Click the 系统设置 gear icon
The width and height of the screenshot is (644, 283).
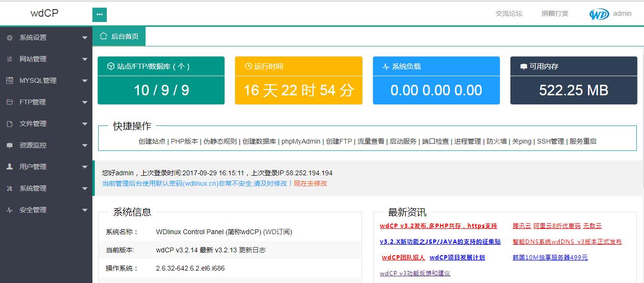point(10,38)
